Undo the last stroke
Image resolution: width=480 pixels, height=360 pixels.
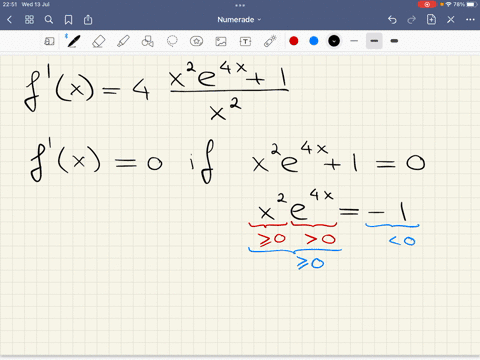pos(392,20)
